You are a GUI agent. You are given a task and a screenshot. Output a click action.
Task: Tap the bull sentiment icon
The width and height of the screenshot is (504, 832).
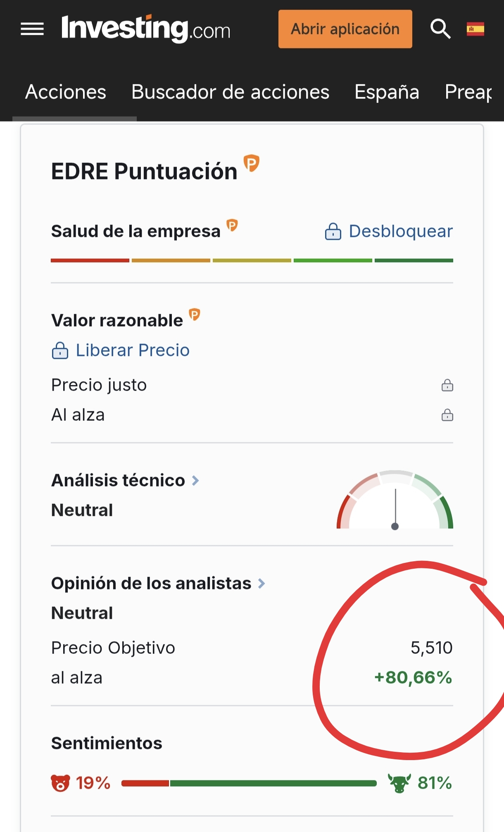click(399, 783)
